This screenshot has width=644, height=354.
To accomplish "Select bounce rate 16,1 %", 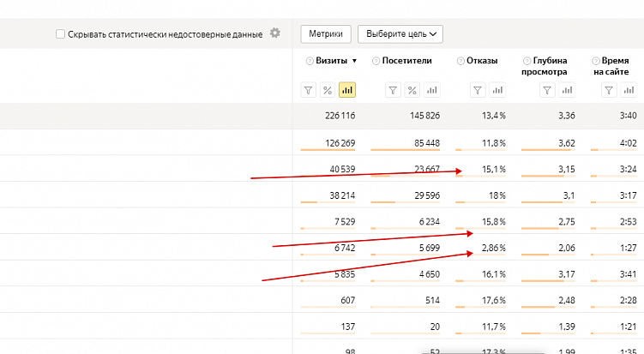I will (x=494, y=274).
